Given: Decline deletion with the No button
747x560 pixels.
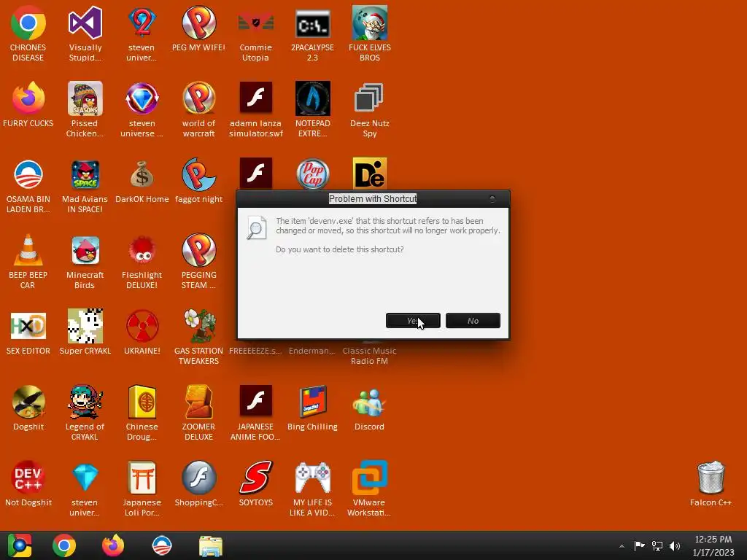Looking at the screenshot, I should point(473,321).
